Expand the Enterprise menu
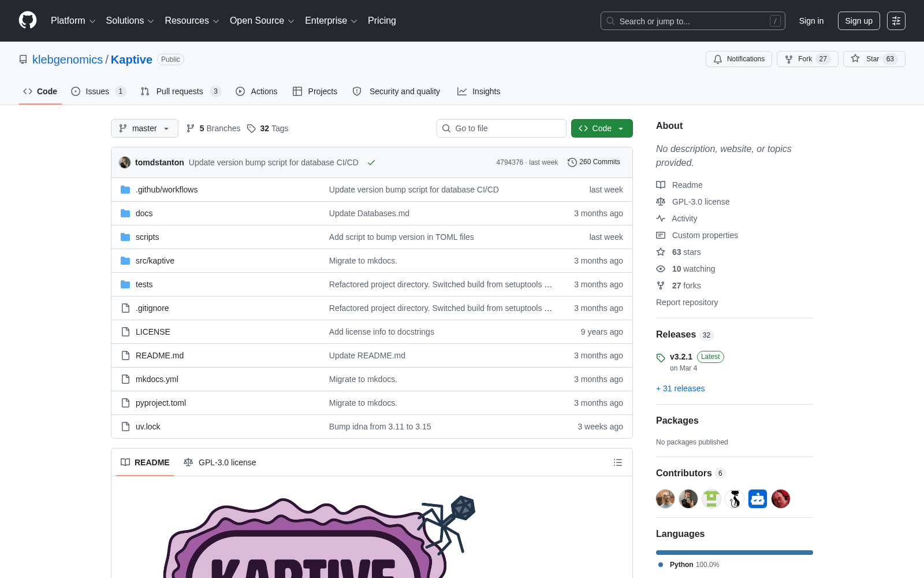 tap(331, 21)
